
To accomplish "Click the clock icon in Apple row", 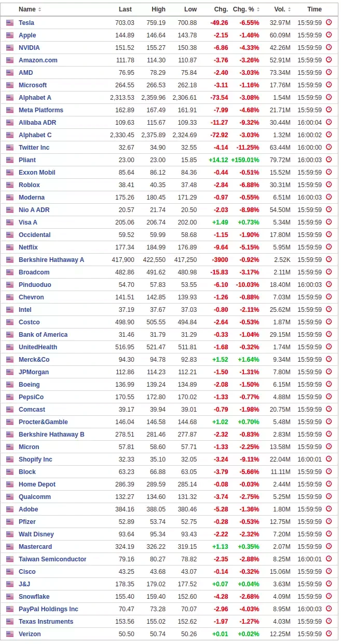I will 329,35.
